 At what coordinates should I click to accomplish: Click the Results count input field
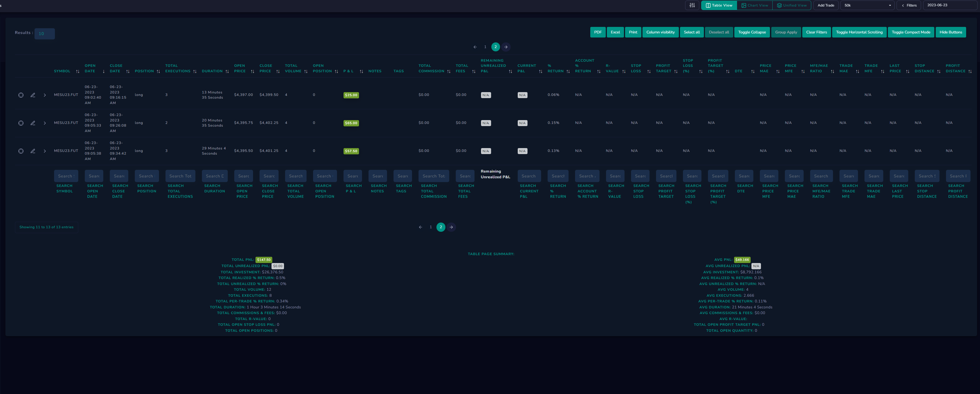pos(45,34)
